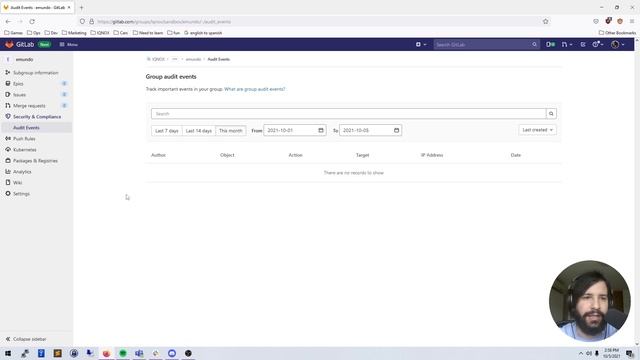Open the browser hamburger menu
This screenshot has height=360, width=640.
[632, 21]
